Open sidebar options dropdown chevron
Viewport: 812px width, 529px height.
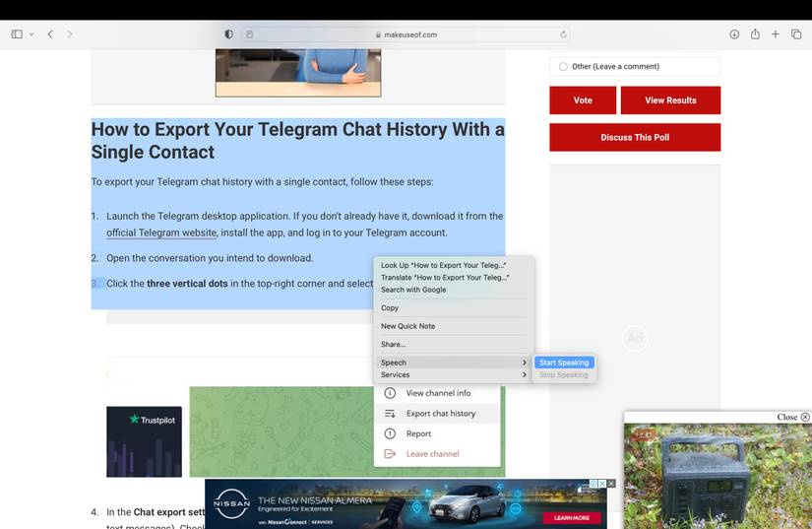tap(31, 34)
